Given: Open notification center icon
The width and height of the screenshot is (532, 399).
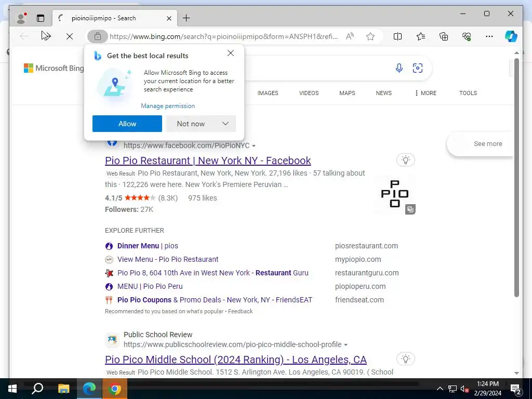Looking at the screenshot, I should (516, 389).
